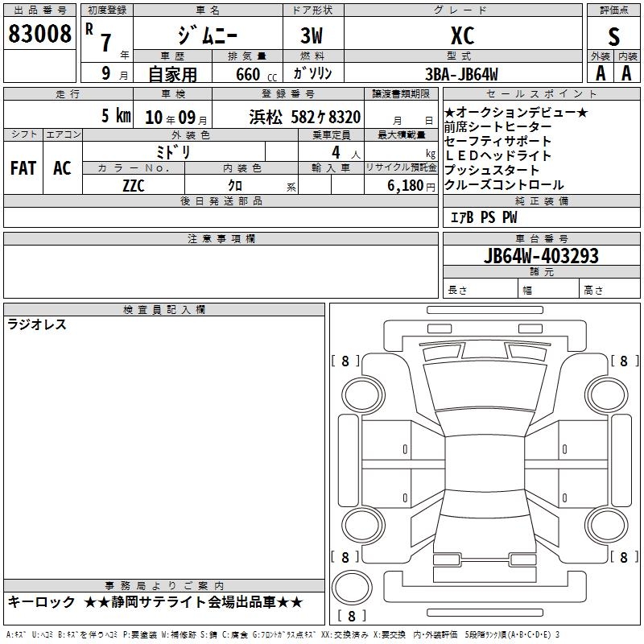The height and width of the screenshot is (644, 644).
Task: Select the vehicle history value 自家用
Action: tap(172, 74)
